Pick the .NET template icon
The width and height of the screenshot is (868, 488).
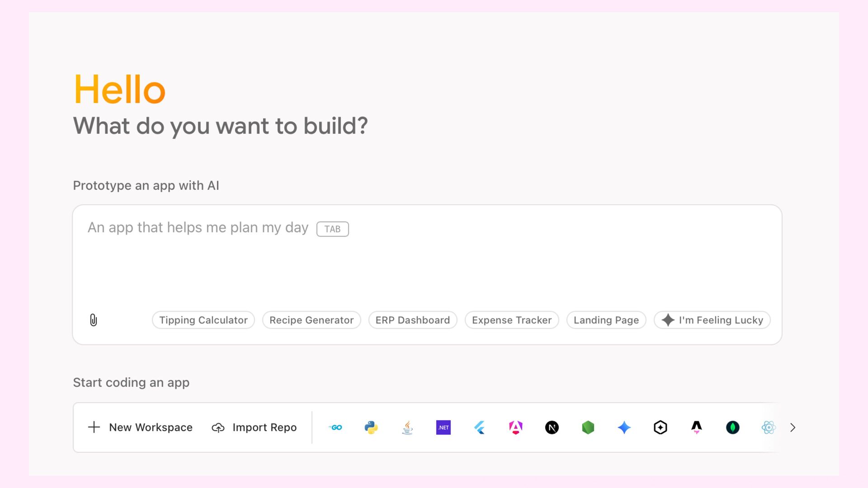pyautogui.click(x=443, y=427)
